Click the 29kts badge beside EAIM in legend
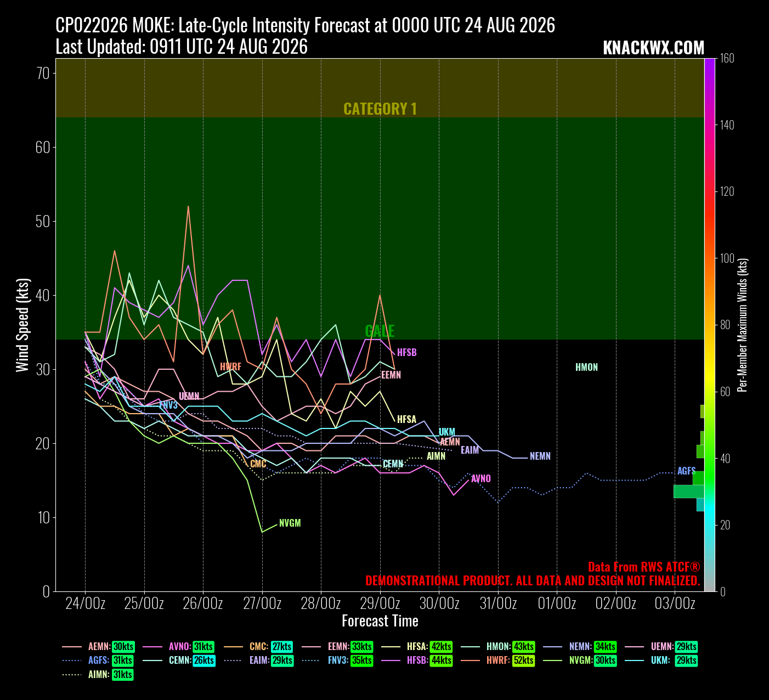This screenshot has width=769, height=700. pos(282,661)
